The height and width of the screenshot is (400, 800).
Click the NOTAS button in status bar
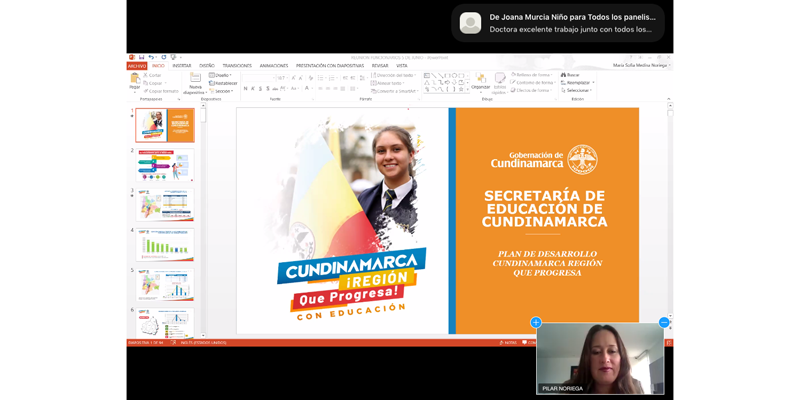tap(508, 343)
